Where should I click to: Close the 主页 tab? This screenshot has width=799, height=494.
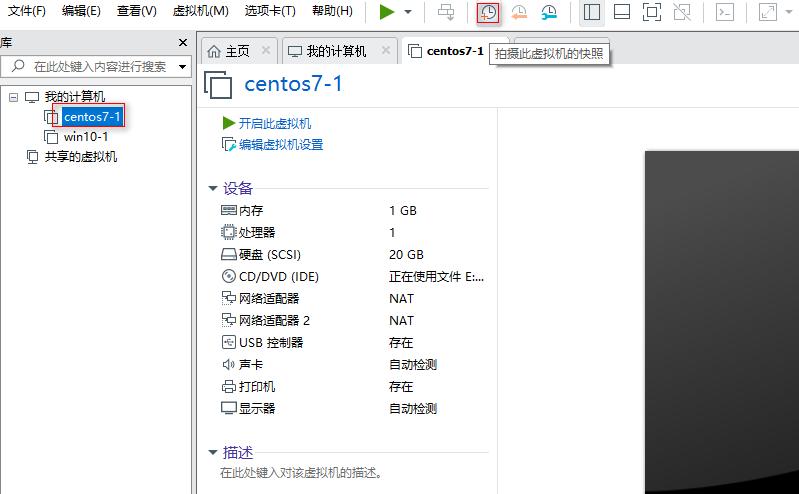click(265, 50)
